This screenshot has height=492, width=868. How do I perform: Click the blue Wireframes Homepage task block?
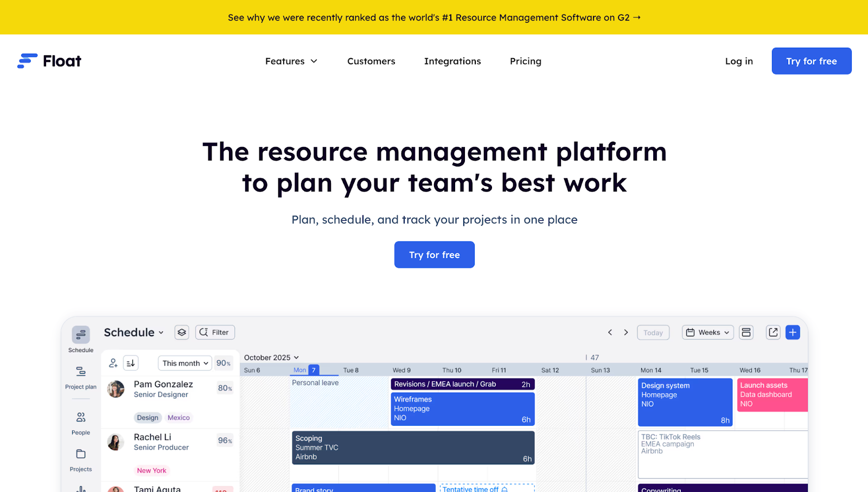tap(463, 409)
